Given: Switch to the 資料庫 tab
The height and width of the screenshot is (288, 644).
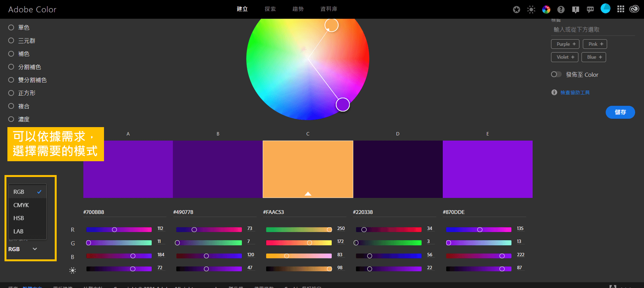Looking at the screenshot, I should (x=329, y=9).
